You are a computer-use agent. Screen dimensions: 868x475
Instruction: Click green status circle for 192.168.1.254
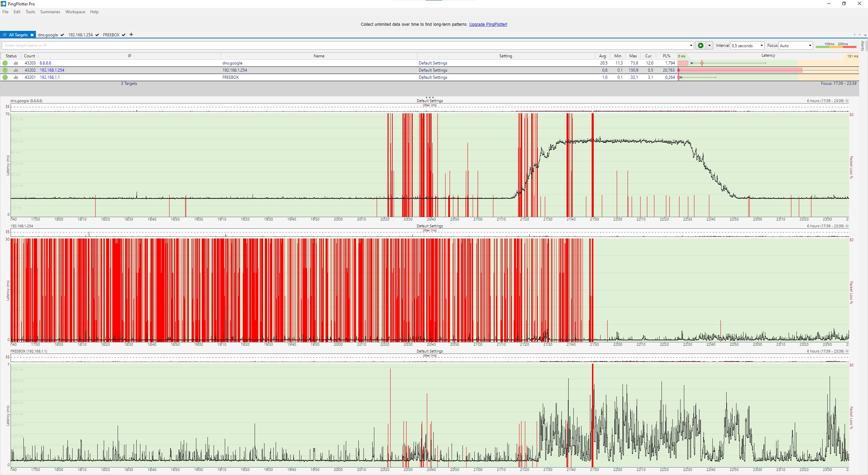(x=5, y=70)
